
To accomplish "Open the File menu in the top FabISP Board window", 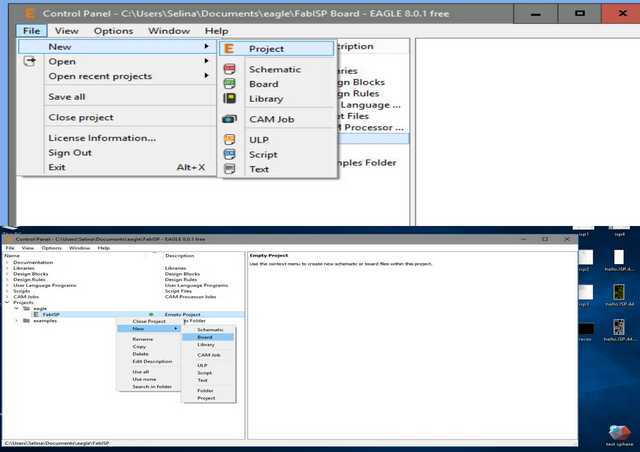I will [31, 31].
